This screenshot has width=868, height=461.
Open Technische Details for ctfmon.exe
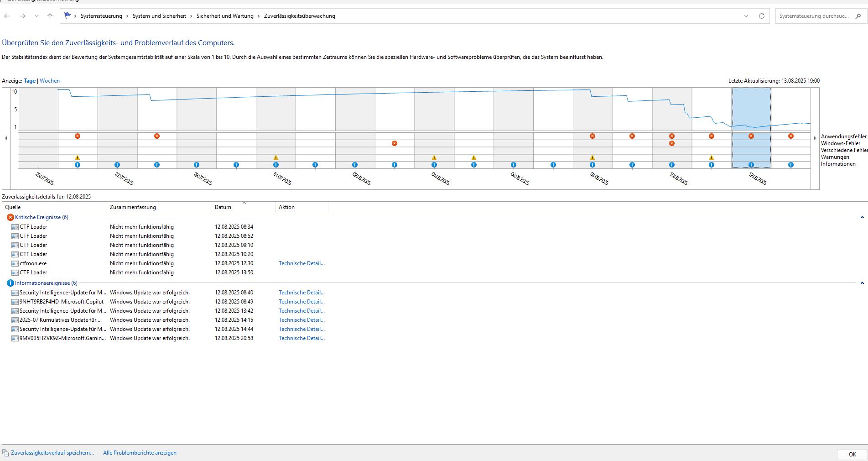pyautogui.click(x=302, y=263)
